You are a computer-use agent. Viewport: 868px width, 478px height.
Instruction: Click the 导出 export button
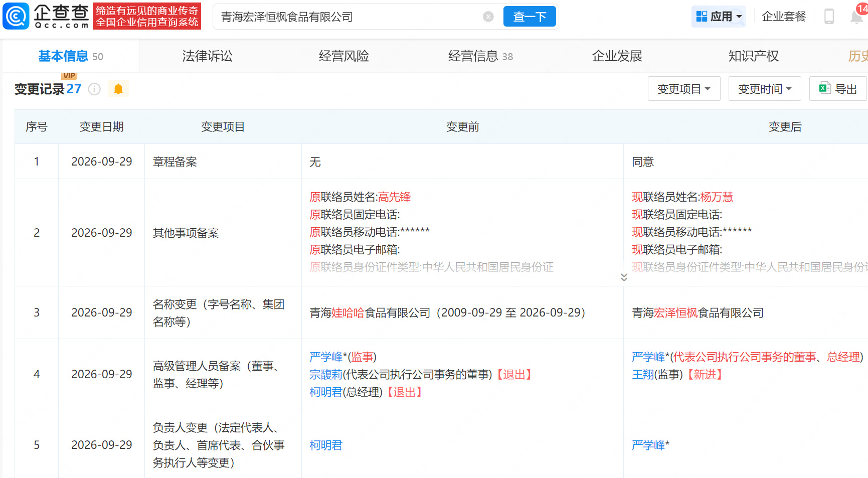coord(838,89)
